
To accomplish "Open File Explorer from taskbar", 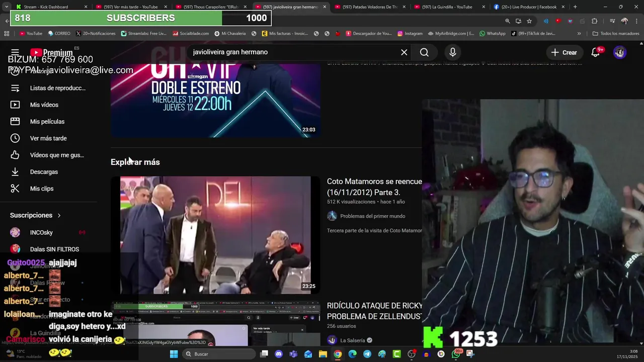I will click(323, 354).
